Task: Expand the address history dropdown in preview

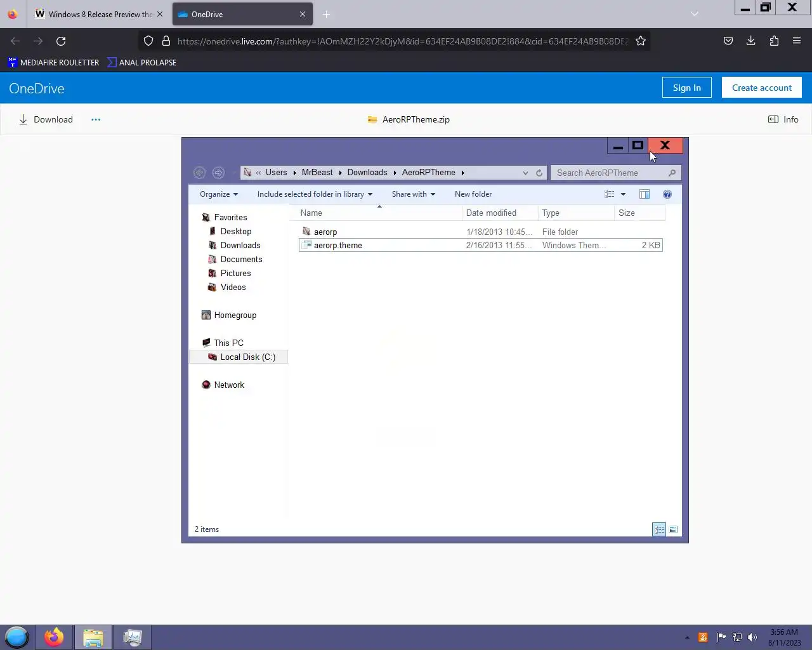Action: coord(525,173)
